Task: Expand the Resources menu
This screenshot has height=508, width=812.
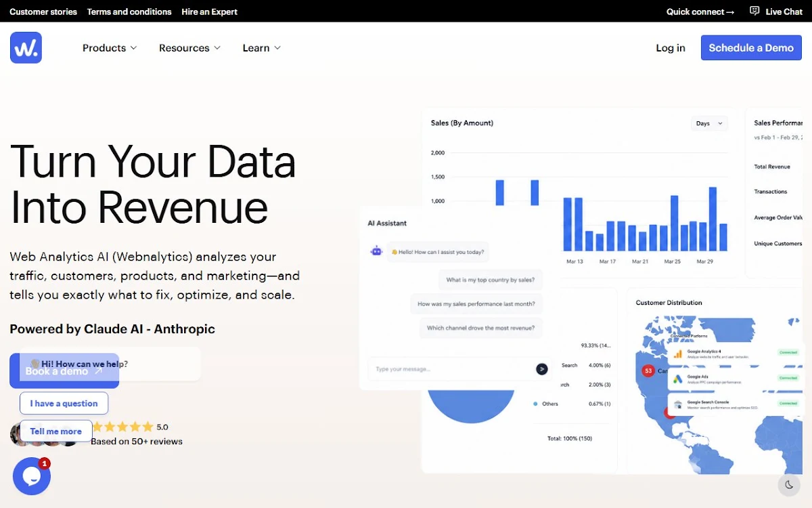Action: click(189, 48)
